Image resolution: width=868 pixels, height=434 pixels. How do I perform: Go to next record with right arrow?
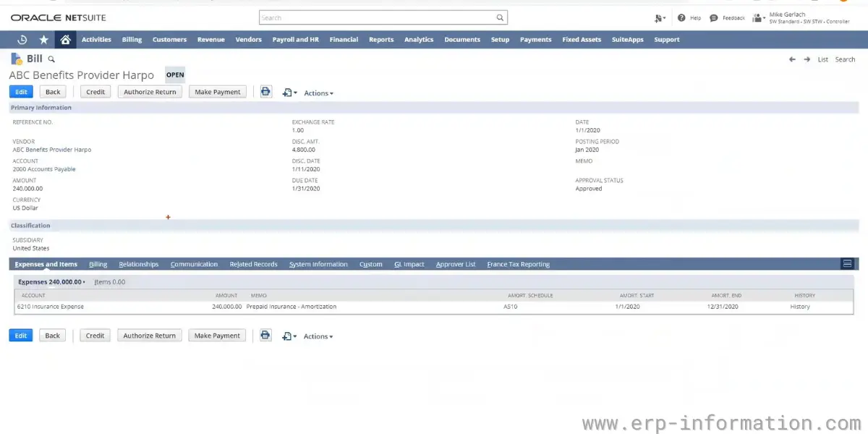pos(807,59)
